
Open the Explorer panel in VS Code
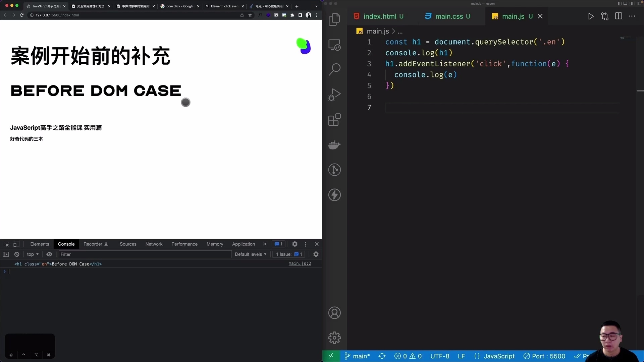tap(334, 19)
